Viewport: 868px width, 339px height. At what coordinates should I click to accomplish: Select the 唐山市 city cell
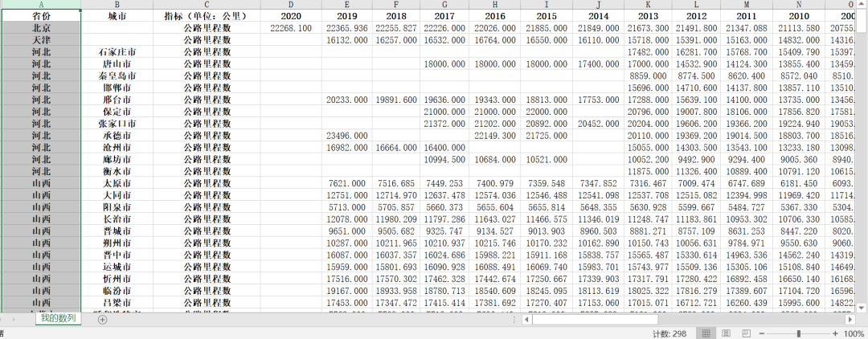click(117, 64)
